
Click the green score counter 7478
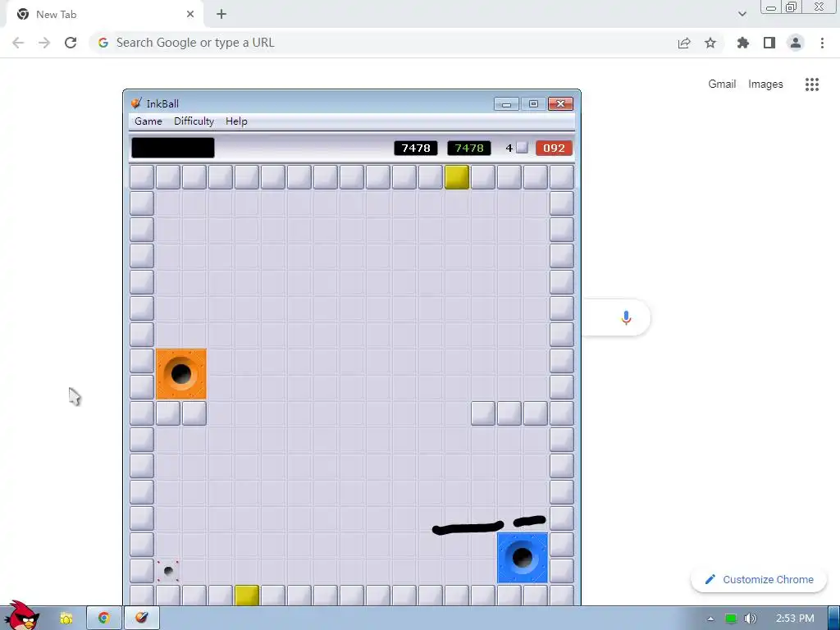(x=469, y=148)
